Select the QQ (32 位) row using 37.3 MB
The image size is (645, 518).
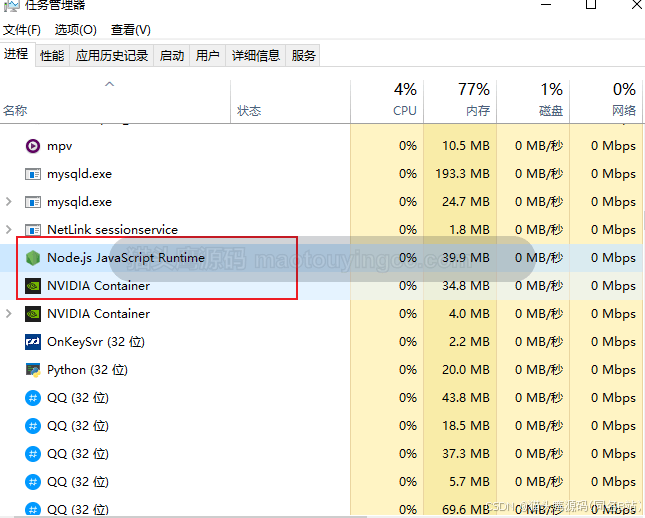point(321,454)
